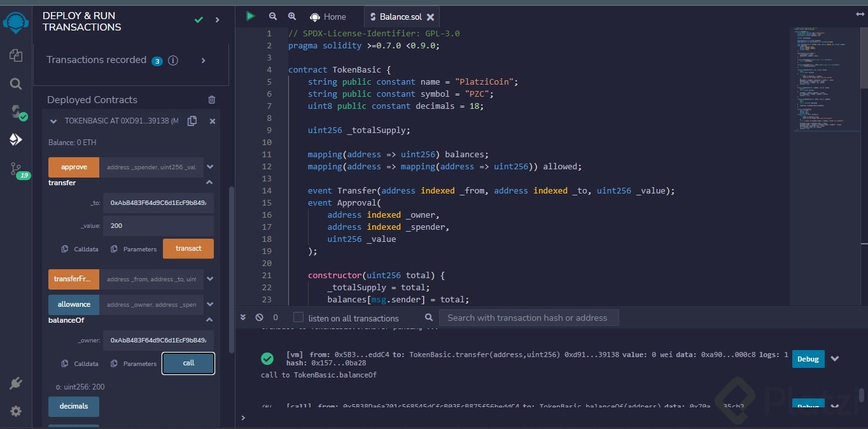This screenshot has width=868, height=429.
Task: Click the trash icon next to Deployed Contracts
Action: [x=212, y=100]
